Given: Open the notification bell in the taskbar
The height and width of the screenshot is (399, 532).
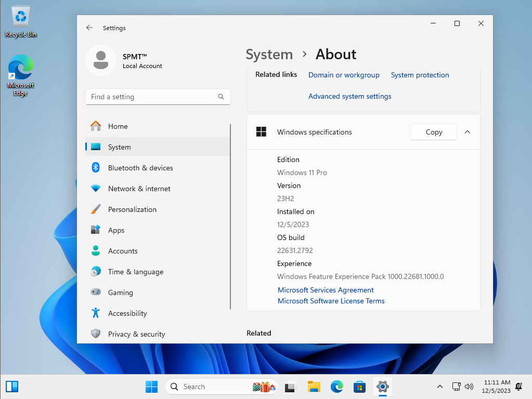Looking at the screenshot, I should tap(519, 387).
